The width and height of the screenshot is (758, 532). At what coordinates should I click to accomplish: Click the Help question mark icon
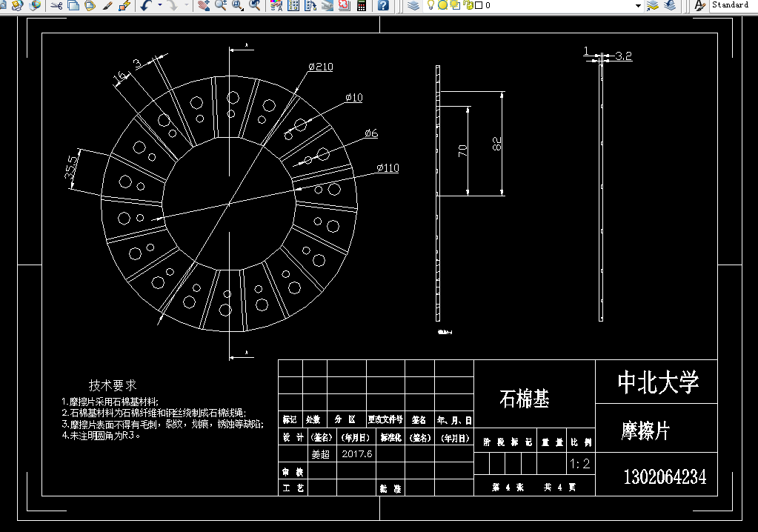coord(383,5)
